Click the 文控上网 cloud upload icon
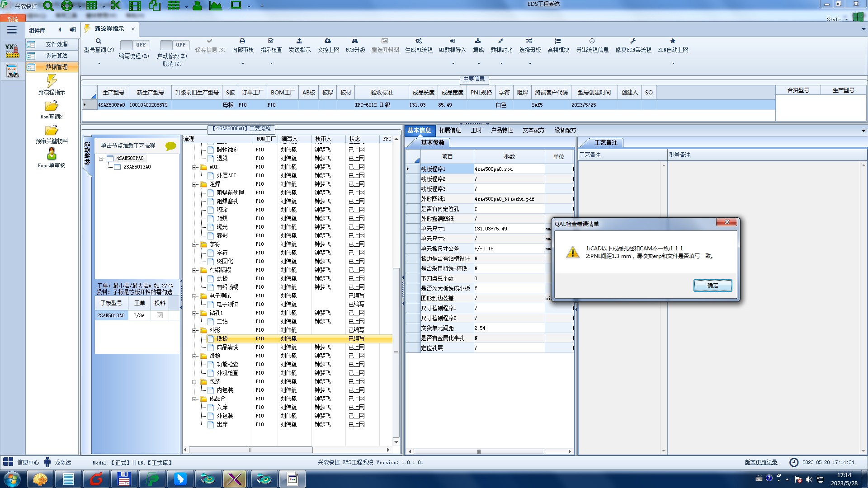Viewport: 868px width, 488px height. [328, 41]
